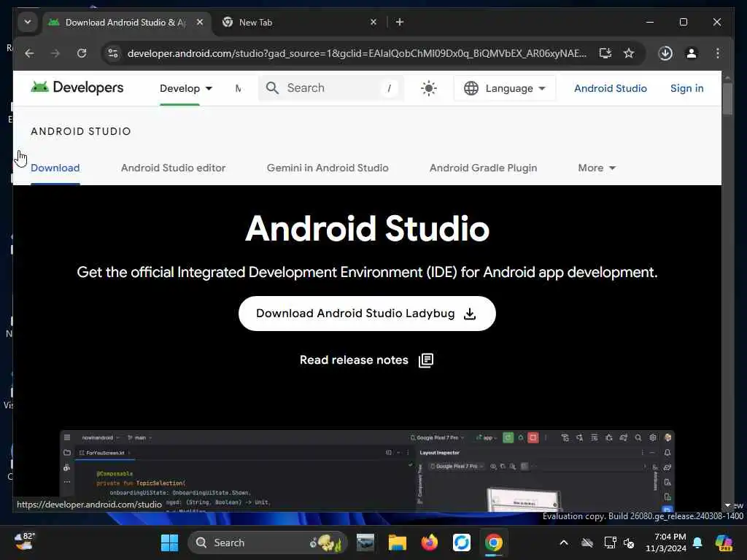Click the address bar URL
Screen dimensions: 747x560
click(x=357, y=53)
